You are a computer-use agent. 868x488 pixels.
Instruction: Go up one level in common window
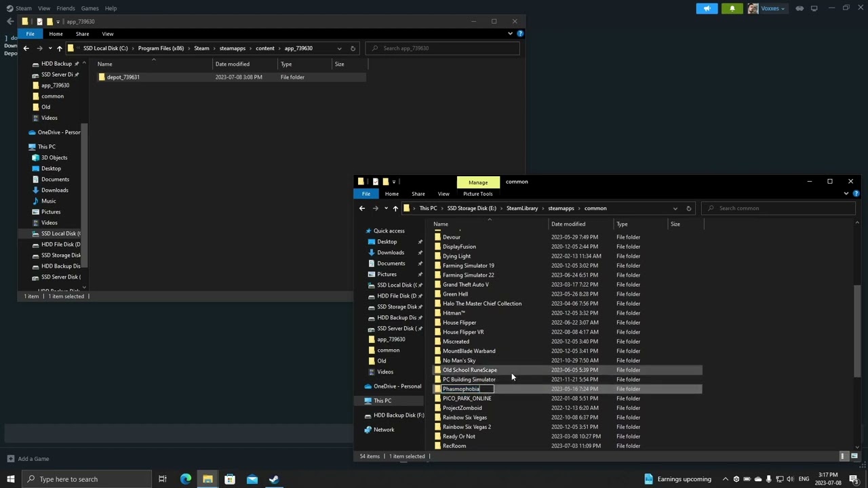click(x=395, y=208)
